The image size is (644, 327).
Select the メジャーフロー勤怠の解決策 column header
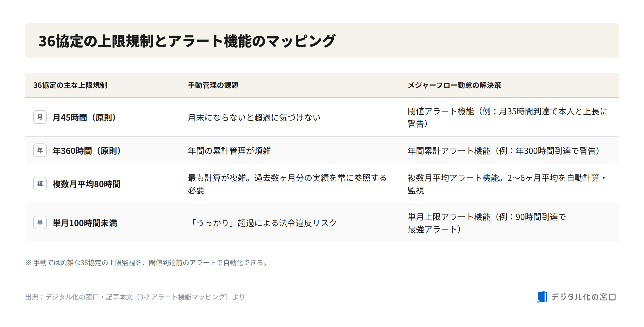pyautogui.click(x=454, y=85)
